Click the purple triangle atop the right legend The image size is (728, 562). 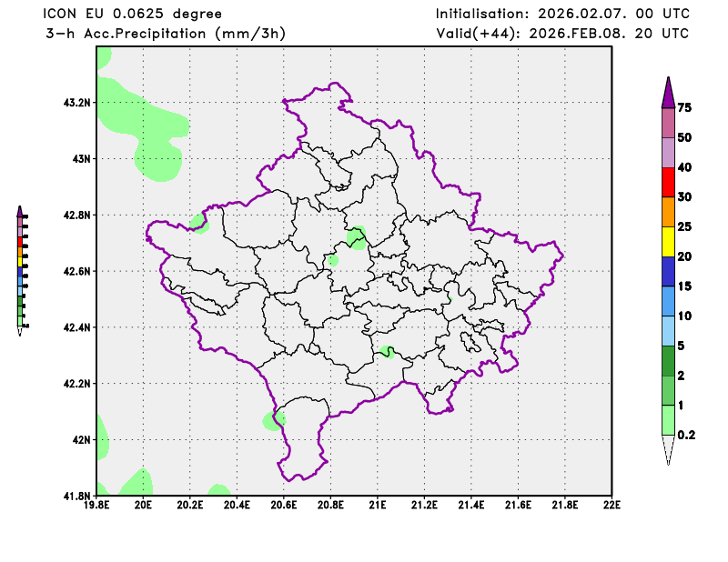[x=668, y=93]
